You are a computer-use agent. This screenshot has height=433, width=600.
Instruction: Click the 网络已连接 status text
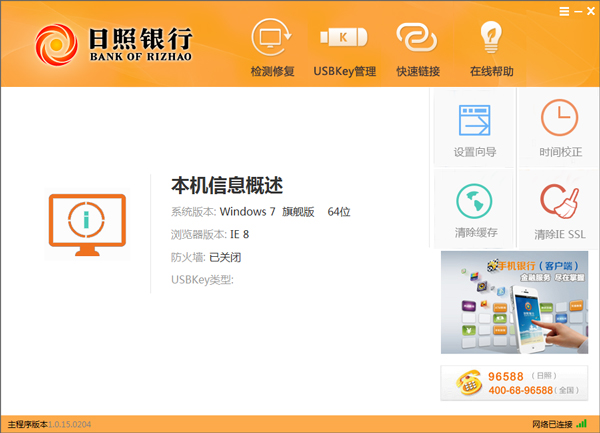click(x=551, y=425)
